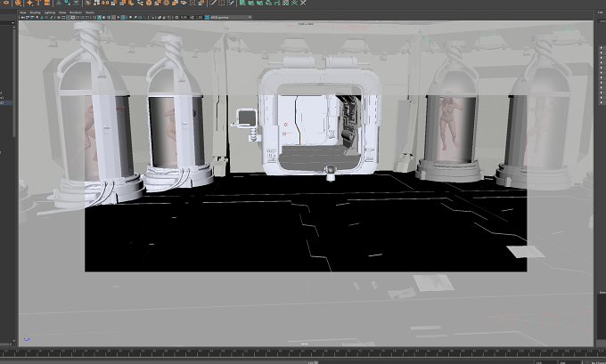Click the exposure value field showing 0.00
Screen dimensions: 606x364
tap(184, 18)
